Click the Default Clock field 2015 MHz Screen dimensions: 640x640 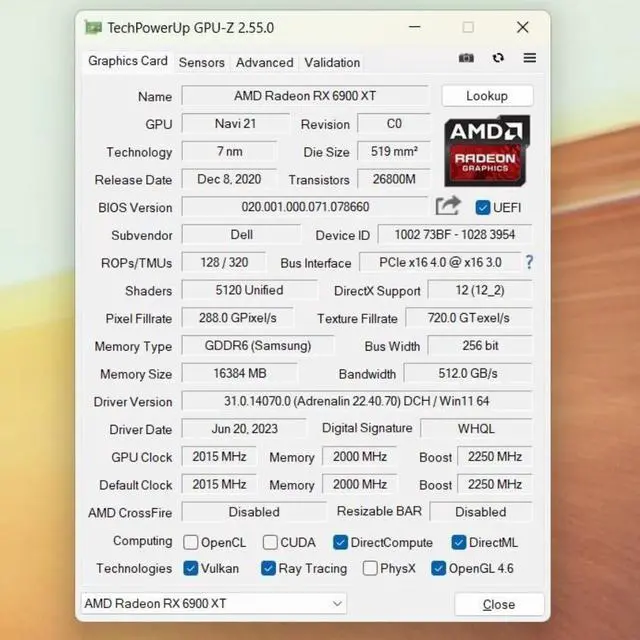[x=219, y=484]
